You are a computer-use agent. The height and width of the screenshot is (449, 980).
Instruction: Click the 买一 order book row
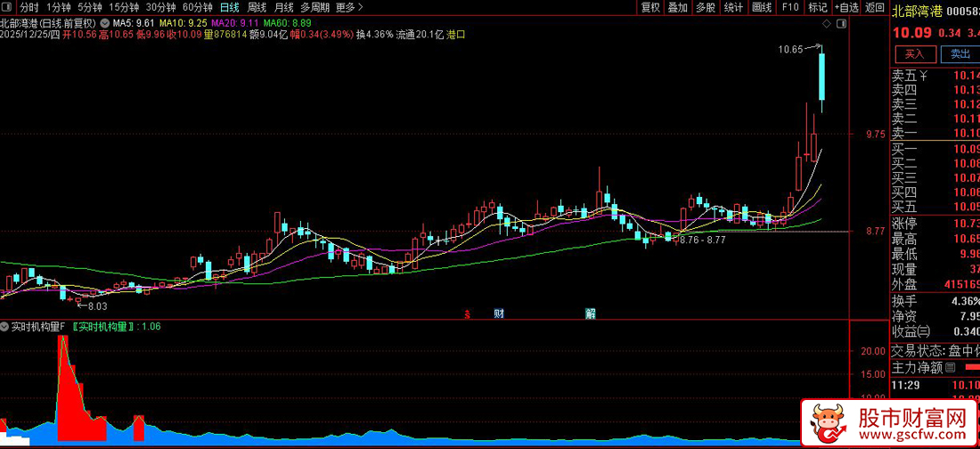click(x=935, y=149)
